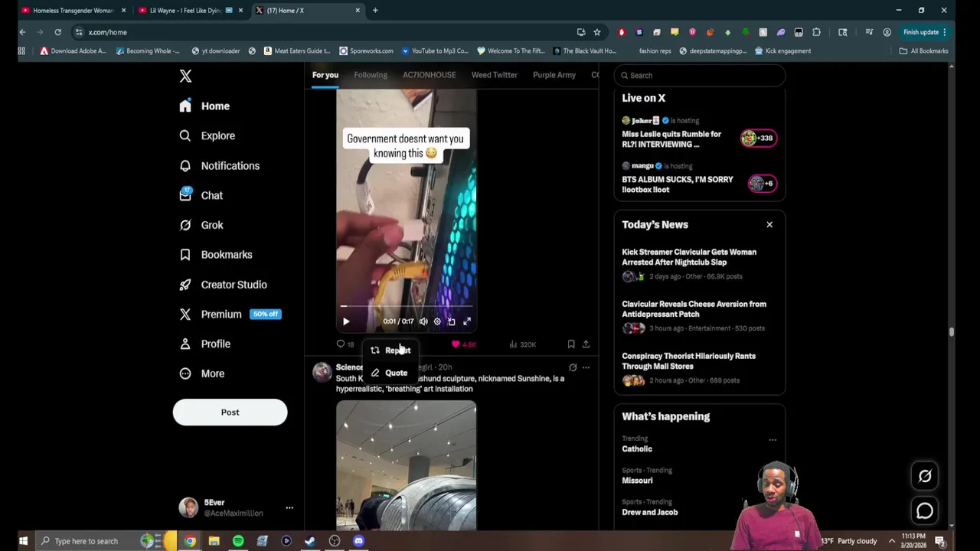Mute the video volume icon

click(x=423, y=321)
